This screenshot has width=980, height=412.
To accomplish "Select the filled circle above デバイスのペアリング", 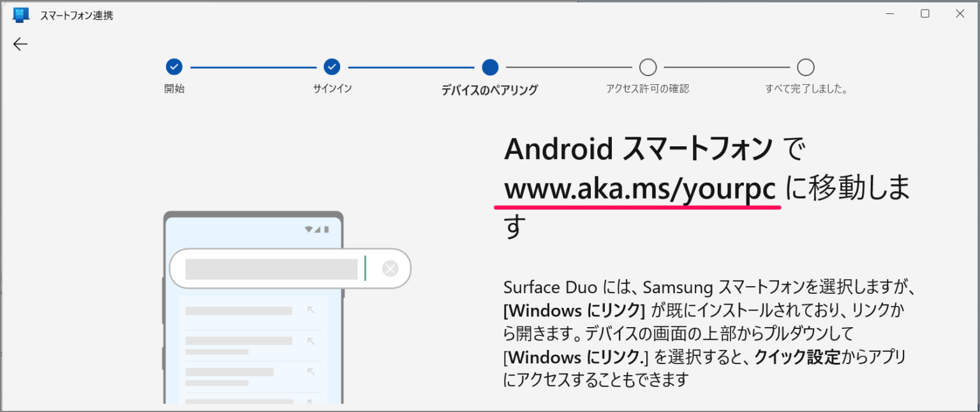I will 489,67.
